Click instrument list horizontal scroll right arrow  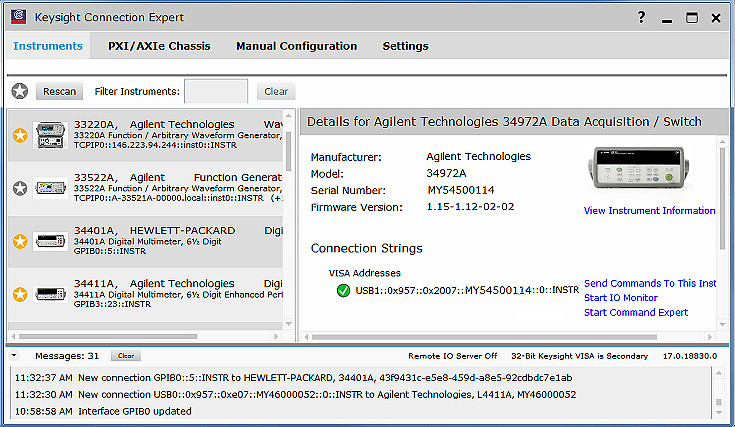pyautogui.click(x=276, y=336)
